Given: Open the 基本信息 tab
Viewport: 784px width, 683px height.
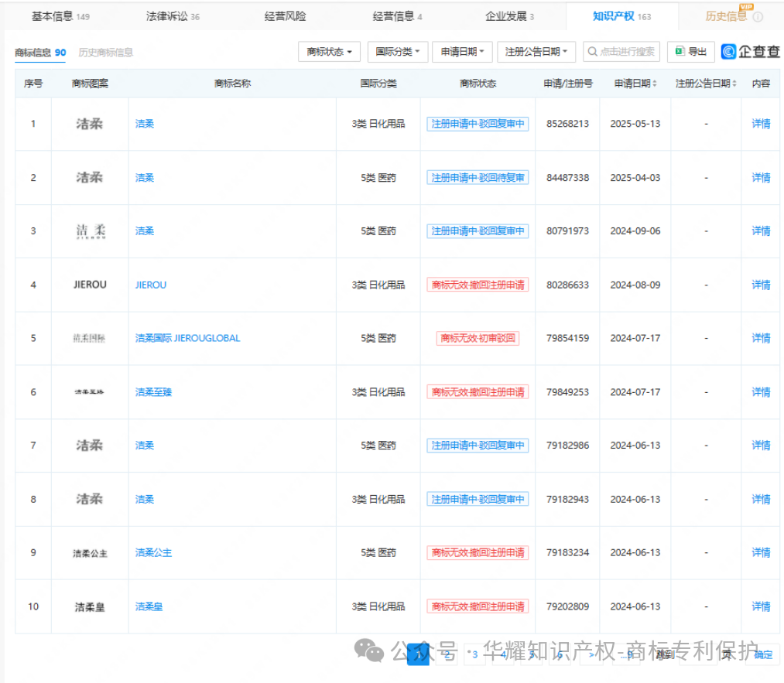Looking at the screenshot, I should (60, 16).
